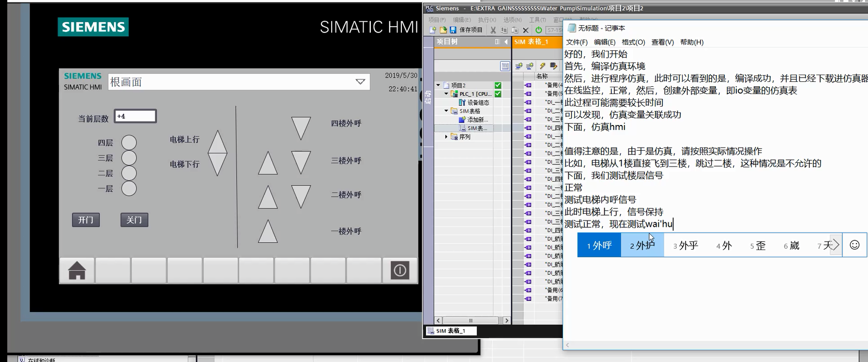The image size is (868, 362).
Task: Click the green power-on icon
Action: (x=539, y=30)
